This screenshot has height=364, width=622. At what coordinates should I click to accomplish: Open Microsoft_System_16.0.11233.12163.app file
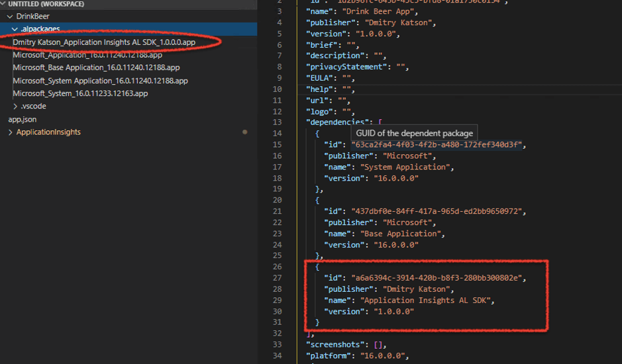[80, 93]
